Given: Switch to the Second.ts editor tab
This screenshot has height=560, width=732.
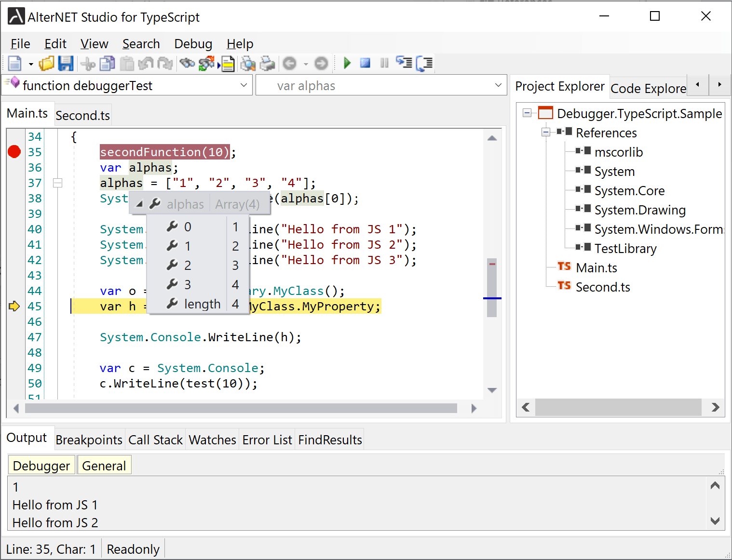Looking at the screenshot, I should (82, 116).
